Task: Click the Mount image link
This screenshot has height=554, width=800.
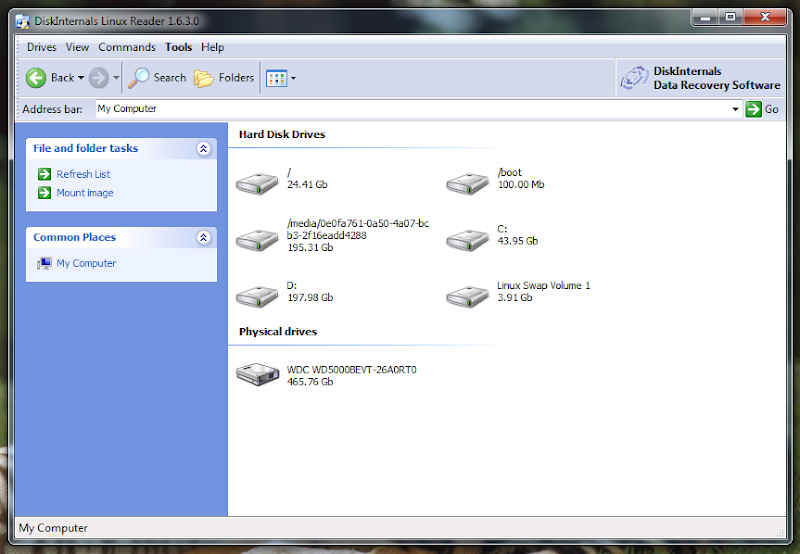Action: click(85, 193)
